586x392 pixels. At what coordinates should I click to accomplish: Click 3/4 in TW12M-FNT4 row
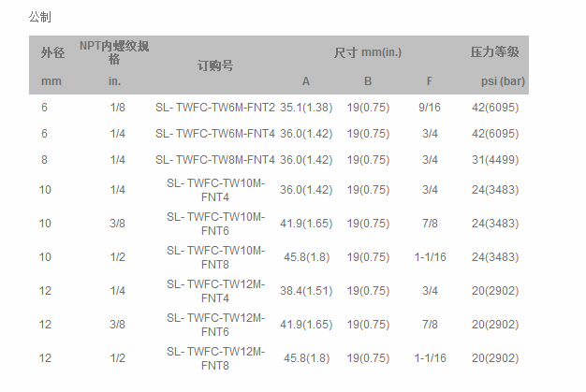[x=430, y=291]
